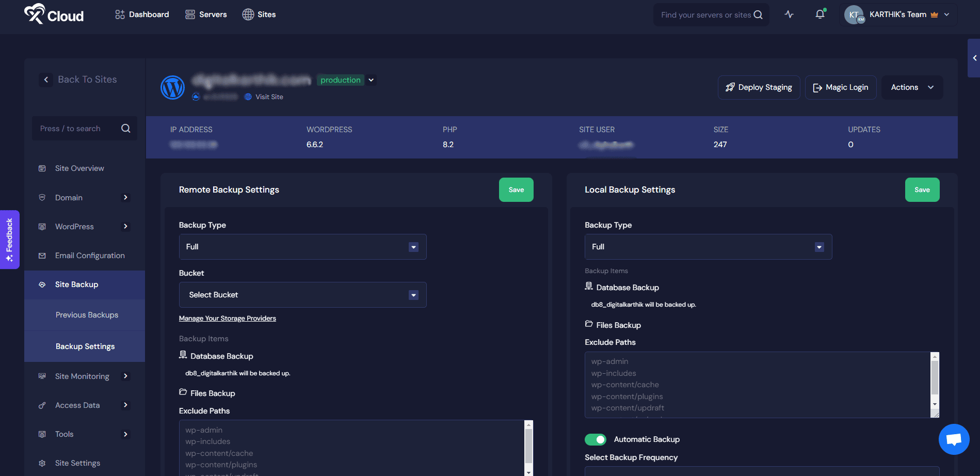Screen dimensions: 980x476
Task: Open Local Backup Type dropdown
Action: [709, 247]
